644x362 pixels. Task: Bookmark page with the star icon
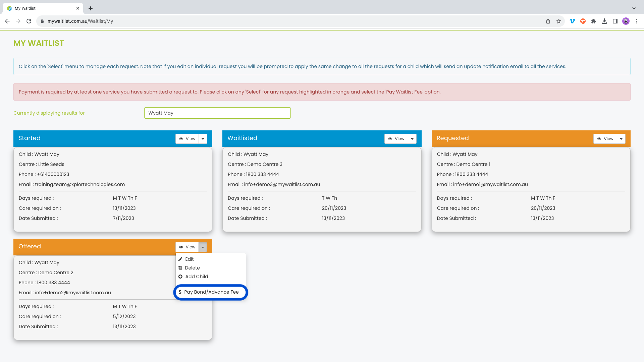559,21
